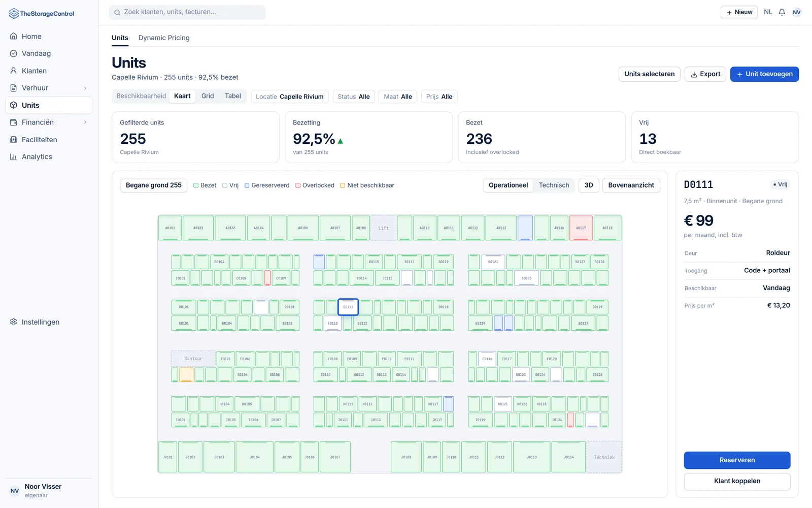812x508 pixels.
Task: Switch the map to Technisch mode
Action: [x=554, y=185]
